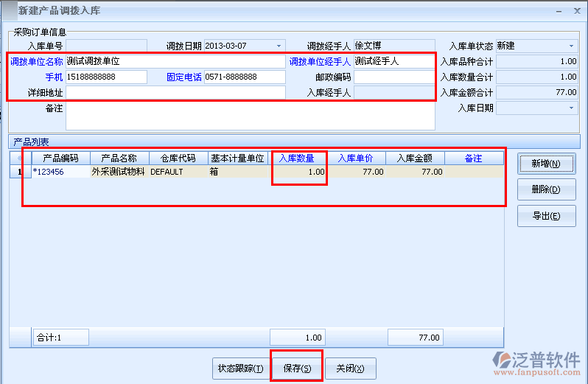Select product code cell 123456

[x=60, y=172]
